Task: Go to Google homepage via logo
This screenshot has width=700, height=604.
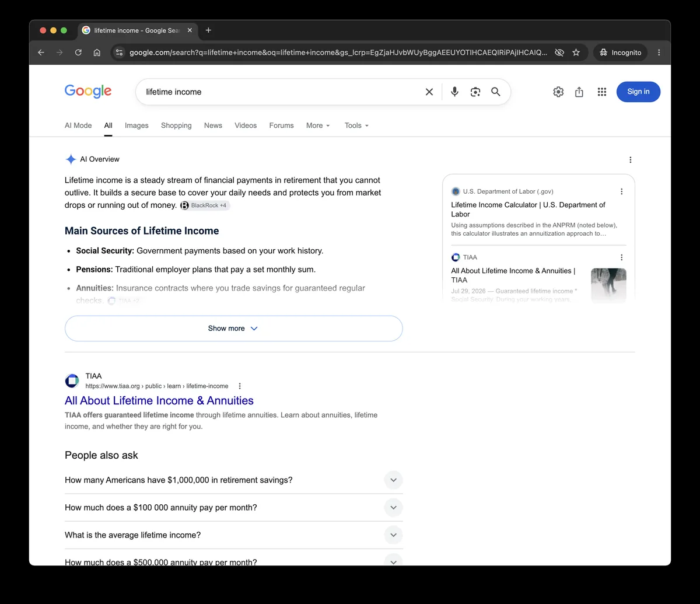Action: [x=88, y=92]
